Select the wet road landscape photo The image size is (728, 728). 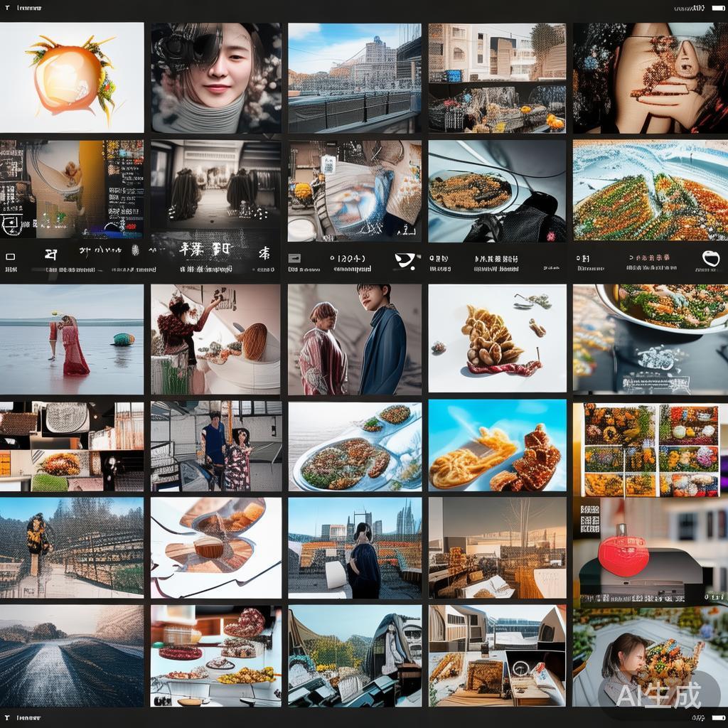click(x=71, y=655)
